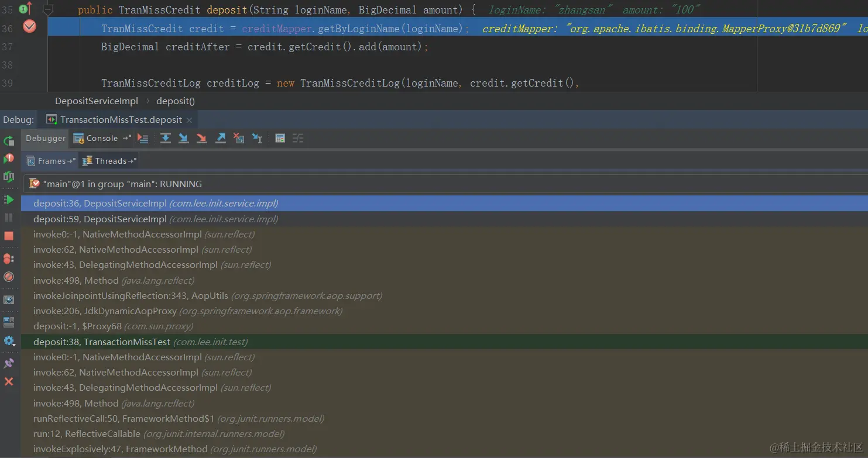Select the first invoke0:-1, NativeMethodAccessorImpl frame
This screenshot has height=458, width=868.
[444, 234]
